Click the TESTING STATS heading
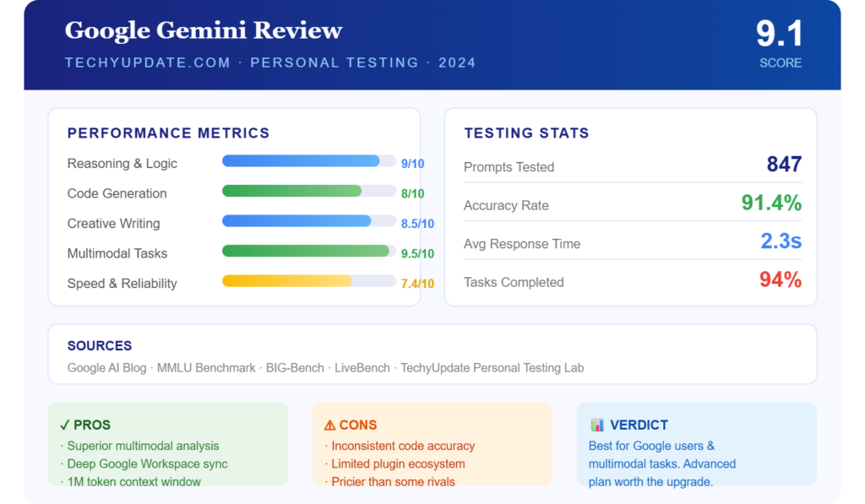The image size is (865, 504). click(526, 133)
